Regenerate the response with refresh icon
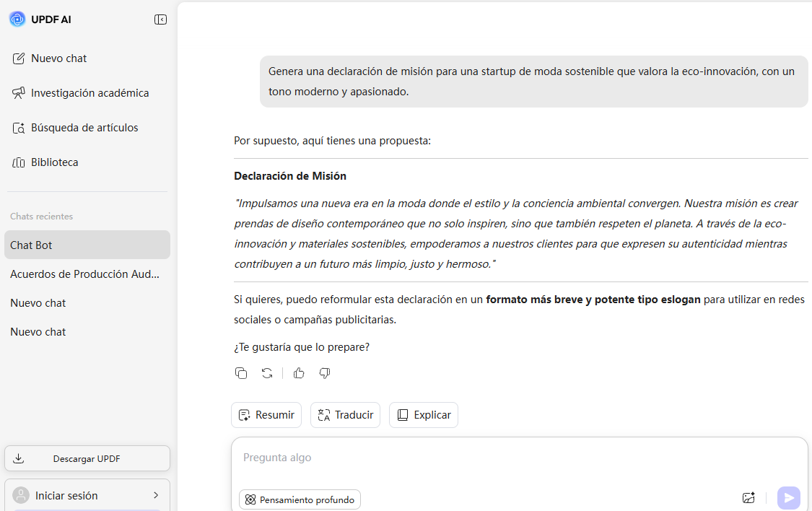Screen dimensions: 812x511 pos(267,373)
